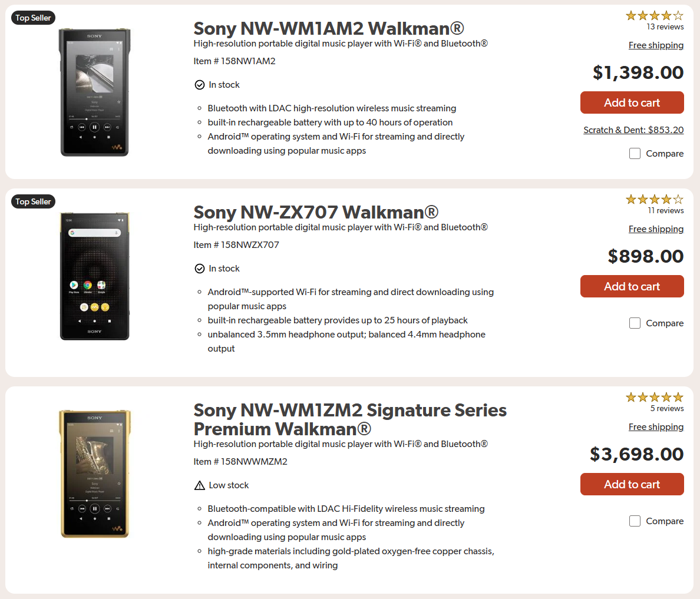Tick the Compare checkbox for NW-ZX707
The width and height of the screenshot is (700, 599).
point(635,323)
